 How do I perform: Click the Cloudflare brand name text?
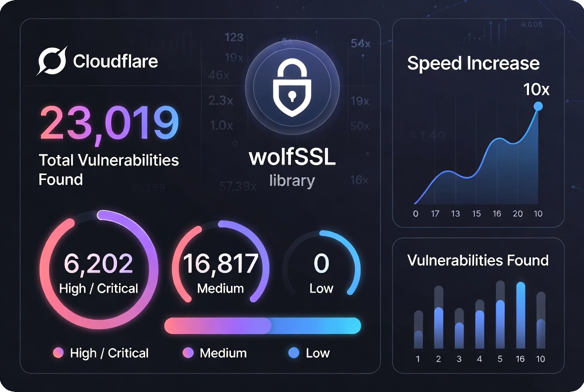pos(115,61)
